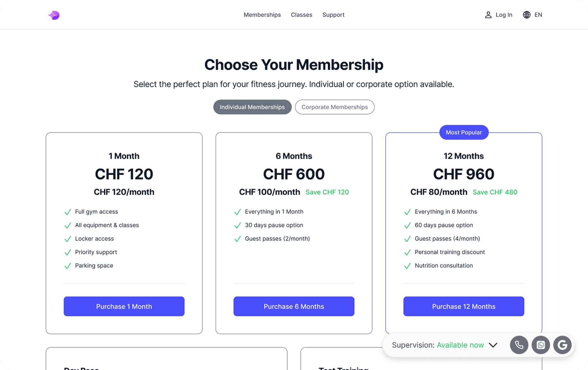Click the Google icon button
Image resolution: width=588 pixels, height=370 pixels.
pos(562,345)
